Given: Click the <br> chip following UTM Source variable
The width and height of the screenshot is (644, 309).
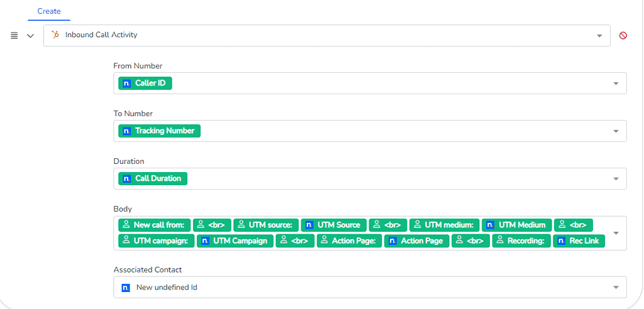Looking at the screenshot, I should pyautogui.click(x=387, y=225).
